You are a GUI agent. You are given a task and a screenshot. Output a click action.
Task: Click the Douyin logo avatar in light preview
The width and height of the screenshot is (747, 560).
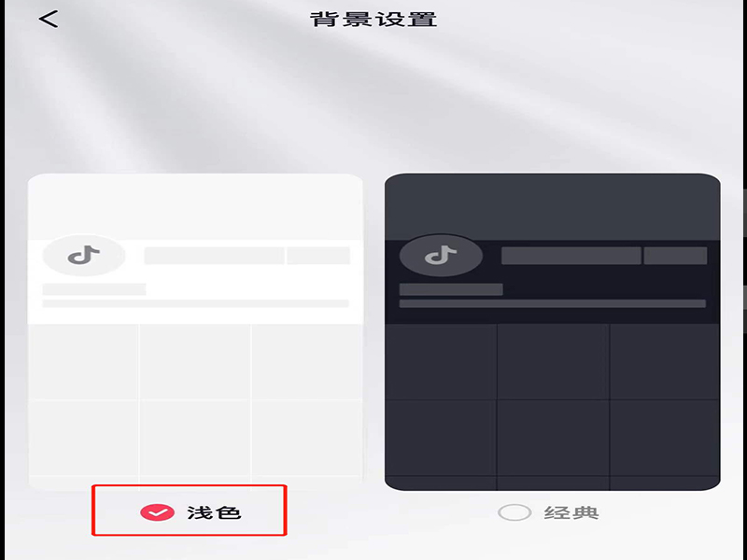pos(84,255)
